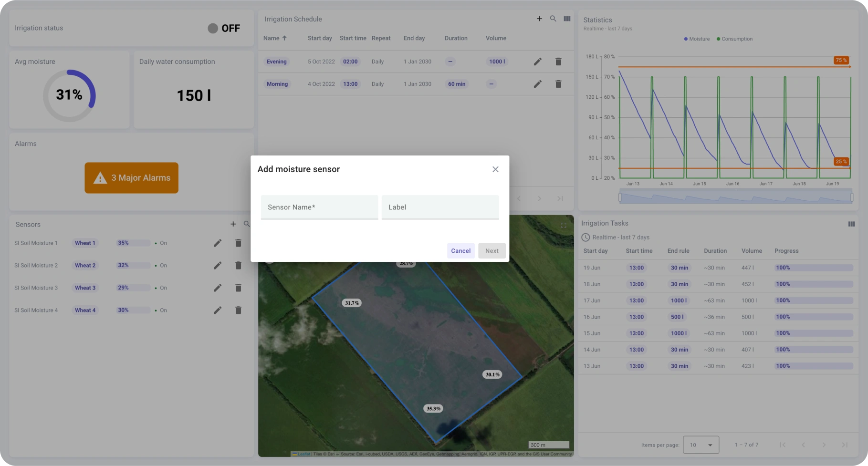Click the Sensor Name input field
The image size is (868, 466).
pyautogui.click(x=319, y=207)
